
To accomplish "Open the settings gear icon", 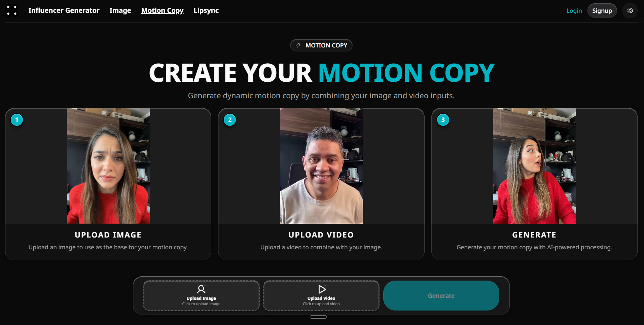I will [x=630, y=10].
